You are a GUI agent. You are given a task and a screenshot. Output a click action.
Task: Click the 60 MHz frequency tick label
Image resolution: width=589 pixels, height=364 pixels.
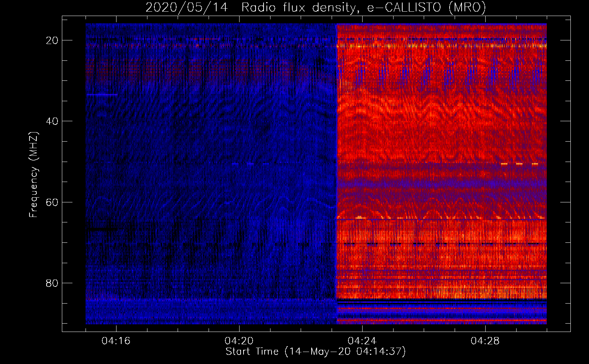[x=52, y=202]
